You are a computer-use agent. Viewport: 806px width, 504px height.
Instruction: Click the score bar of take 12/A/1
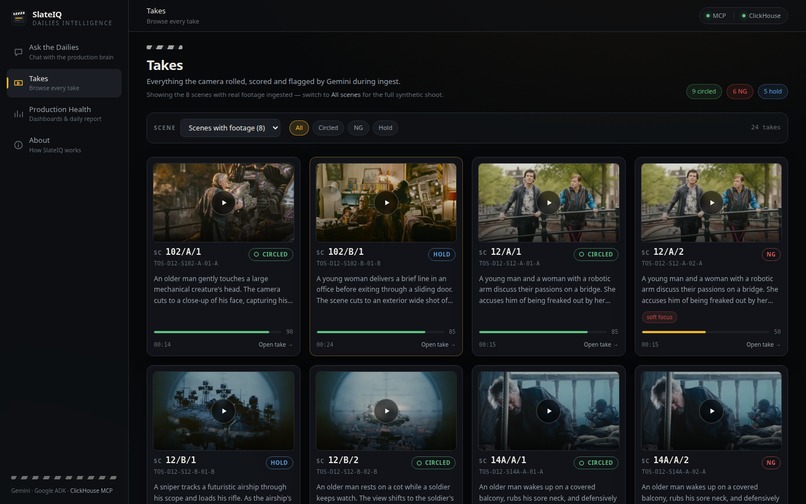click(542, 332)
